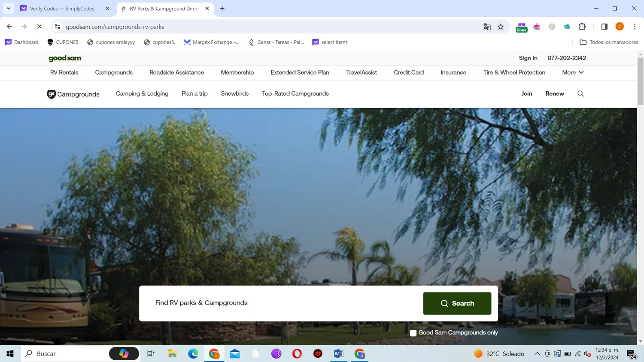Open the CUPONES bookmark
This screenshot has width=644, height=362.
(63, 42)
